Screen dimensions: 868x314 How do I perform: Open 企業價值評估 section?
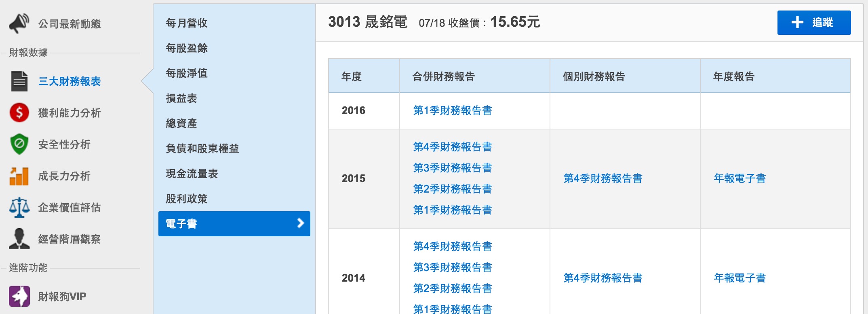coord(70,208)
